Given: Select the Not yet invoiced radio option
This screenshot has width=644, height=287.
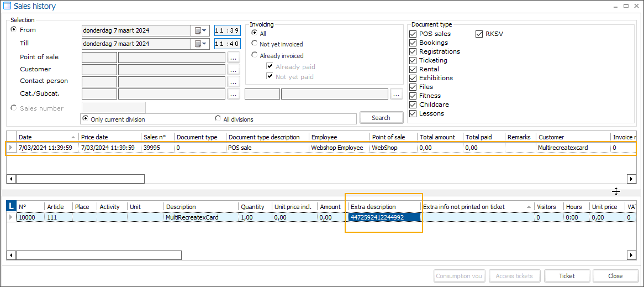Looking at the screenshot, I should point(255,44).
